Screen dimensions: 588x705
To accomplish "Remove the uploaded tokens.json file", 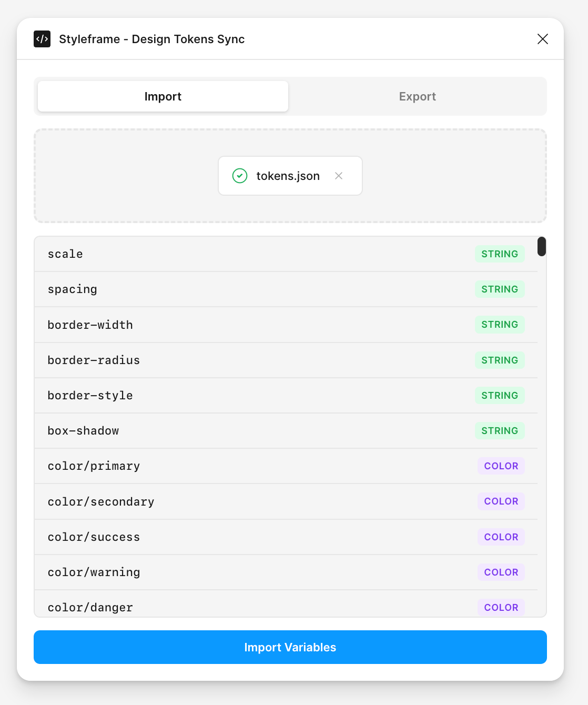I will [339, 176].
